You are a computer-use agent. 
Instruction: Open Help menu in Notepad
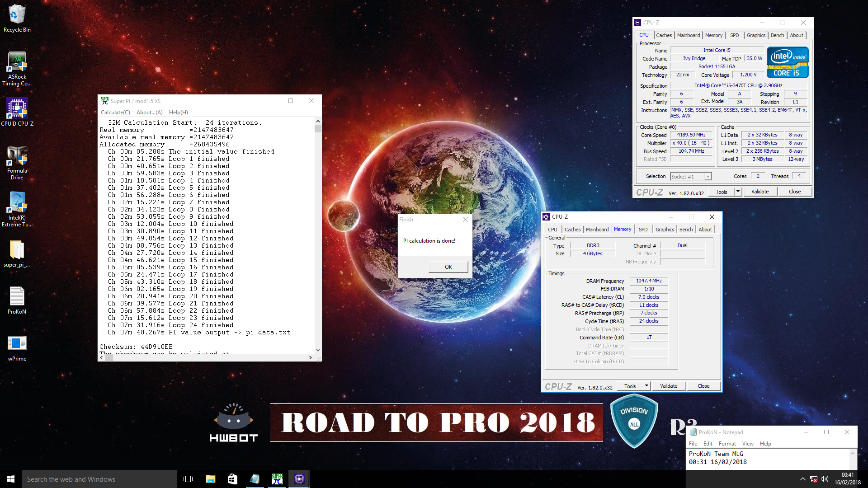click(765, 444)
